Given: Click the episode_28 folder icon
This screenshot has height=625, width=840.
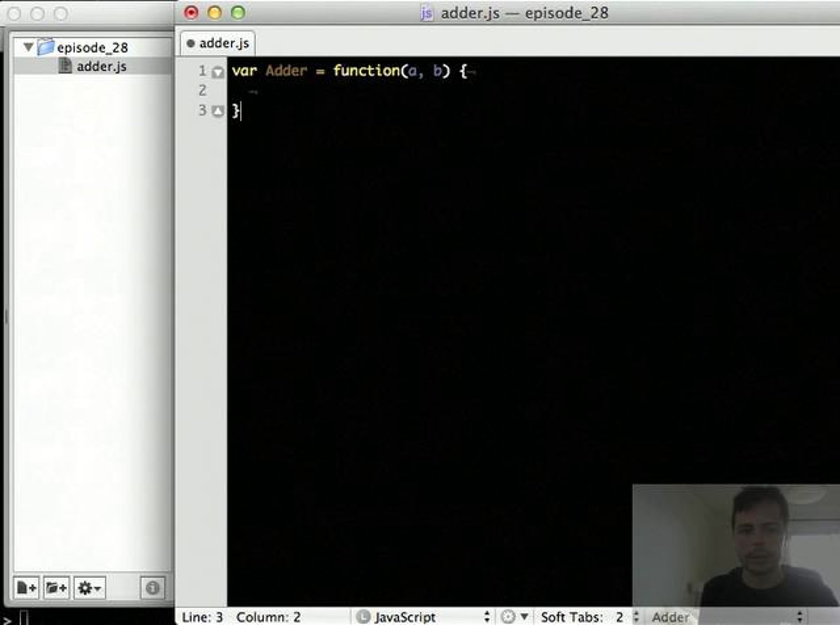Looking at the screenshot, I should pos(46,47).
